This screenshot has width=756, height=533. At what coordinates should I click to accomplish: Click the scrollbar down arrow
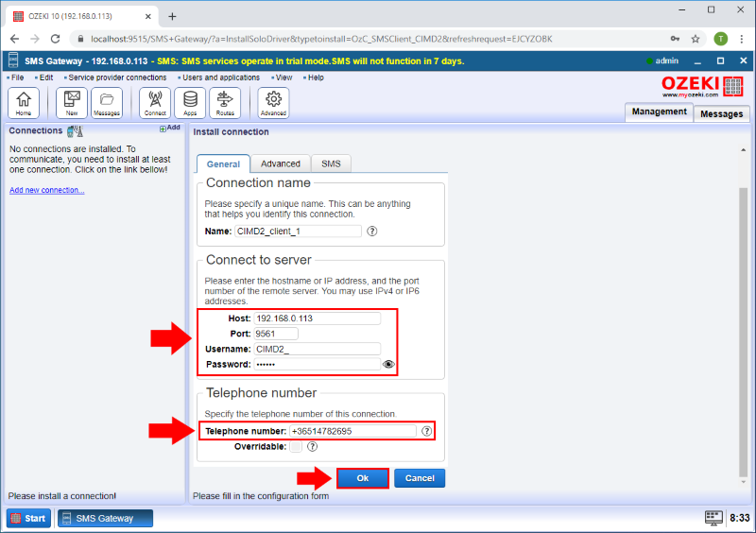tap(743, 482)
